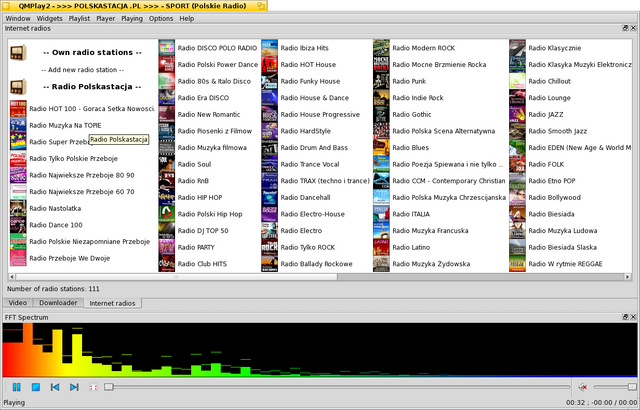The height and width of the screenshot is (410, 640).
Task: Switch to the Downloader tab
Action: [x=58, y=303]
